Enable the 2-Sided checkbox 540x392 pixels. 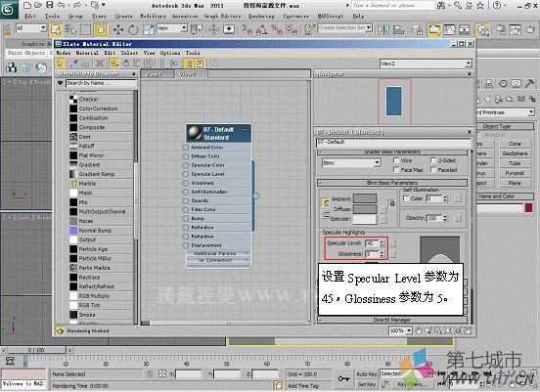433,160
